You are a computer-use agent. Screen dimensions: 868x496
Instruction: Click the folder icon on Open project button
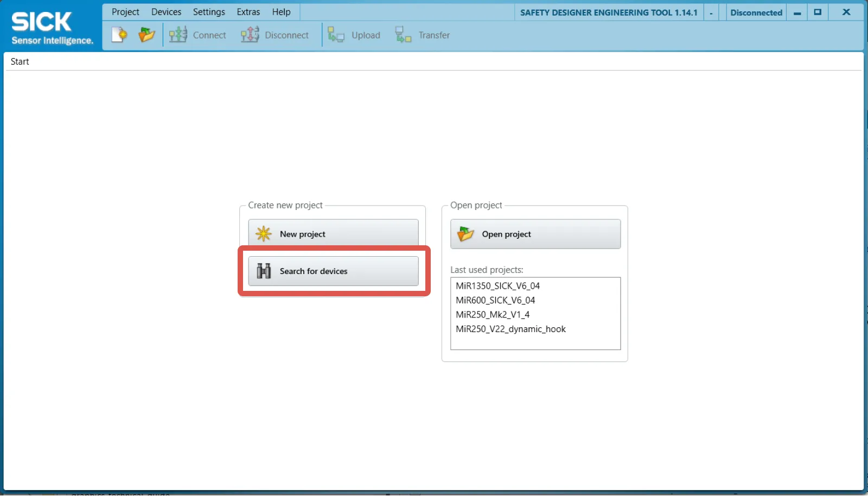464,234
